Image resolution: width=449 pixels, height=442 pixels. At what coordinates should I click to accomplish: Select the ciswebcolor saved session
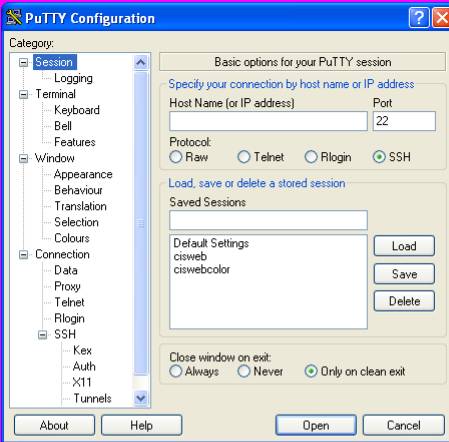pos(202,269)
